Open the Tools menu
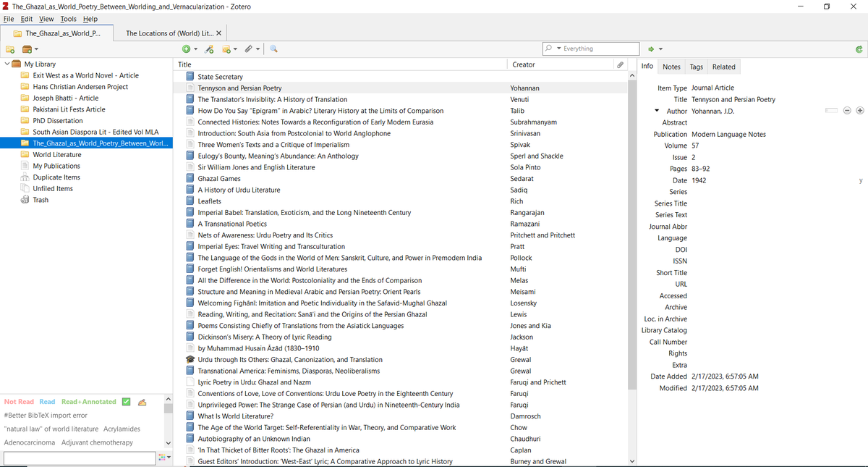This screenshot has width=868, height=467. 69,19
